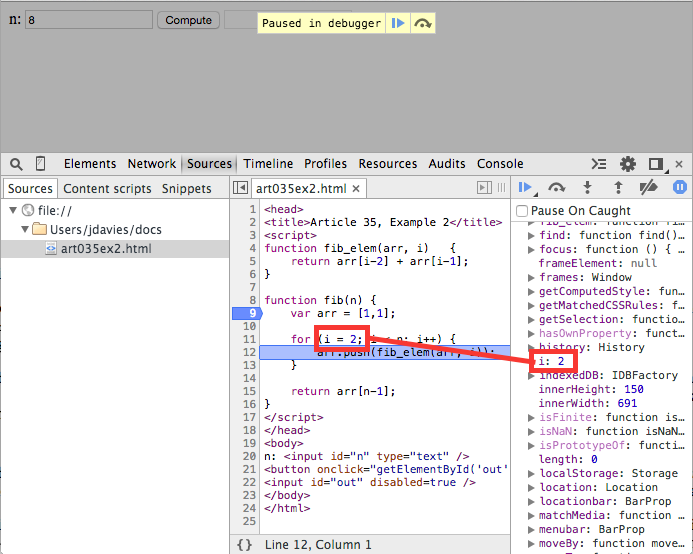Expand the focus function entry
The width and height of the screenshot is (693, 554).
532,250
